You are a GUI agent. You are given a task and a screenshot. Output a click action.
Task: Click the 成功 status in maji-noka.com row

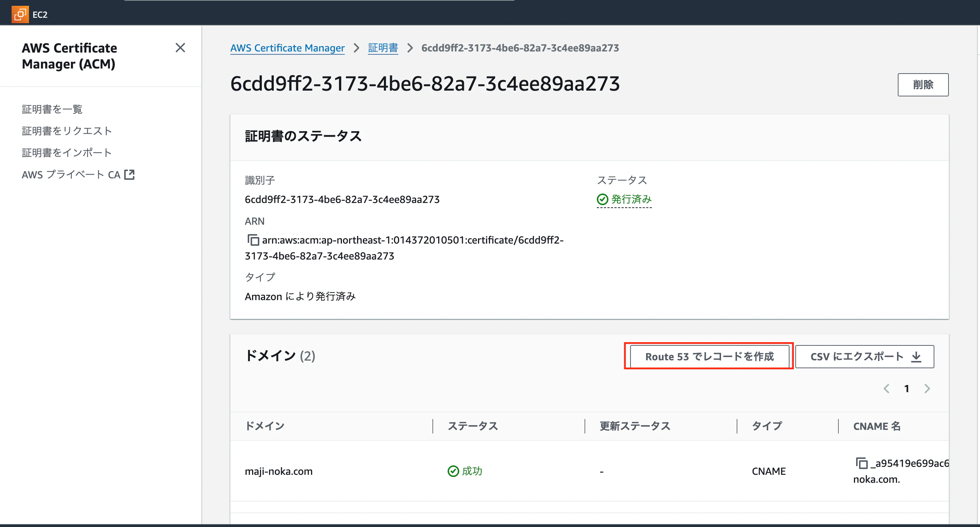coord(472,471)
